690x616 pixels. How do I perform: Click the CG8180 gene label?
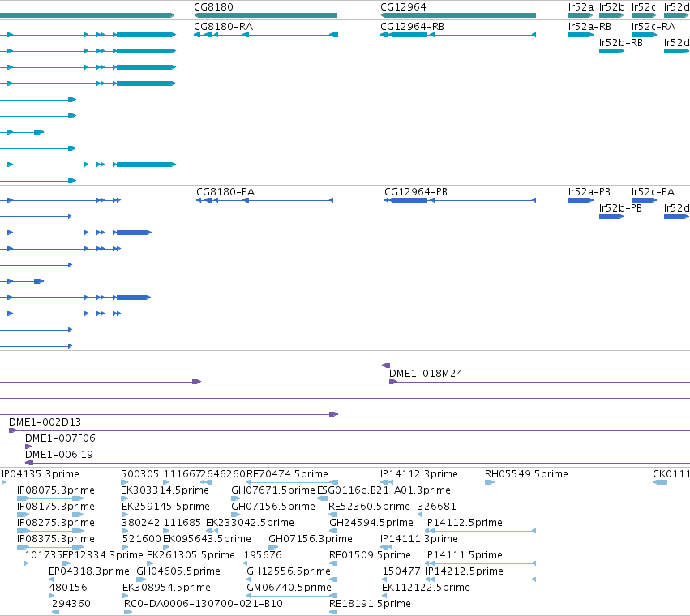(x=213, y=7)
